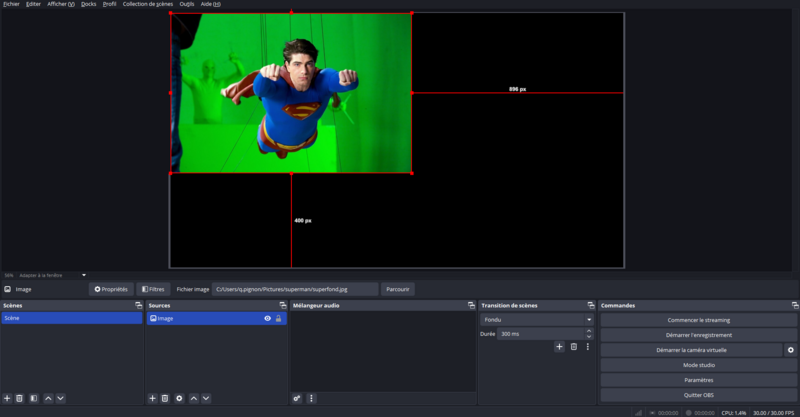Move scene up with arrow icon
Screen dimensions: 800x417
(48, 398)
